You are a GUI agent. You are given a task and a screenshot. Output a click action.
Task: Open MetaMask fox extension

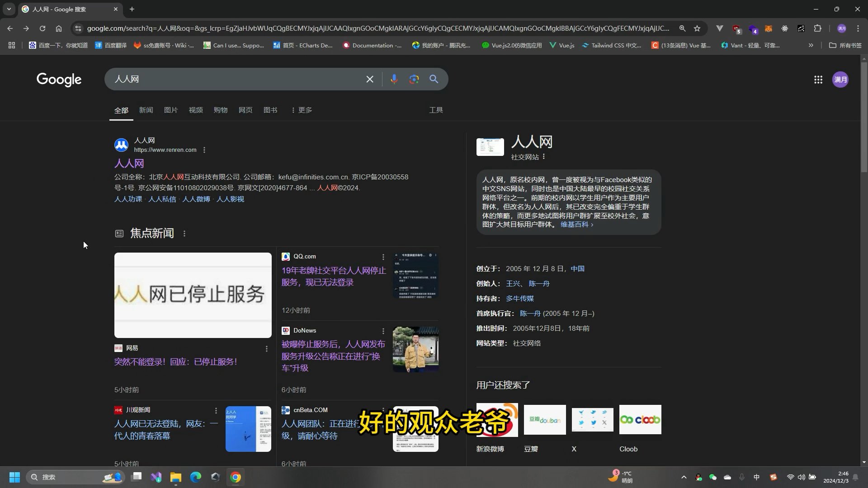769,28
